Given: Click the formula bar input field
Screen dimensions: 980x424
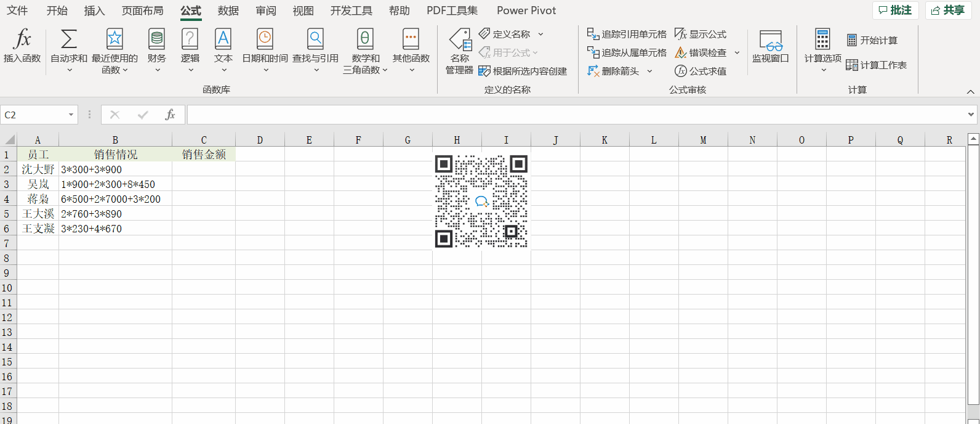Looking at the screenshot, I should pyautogui.click(x=572, y=115).
